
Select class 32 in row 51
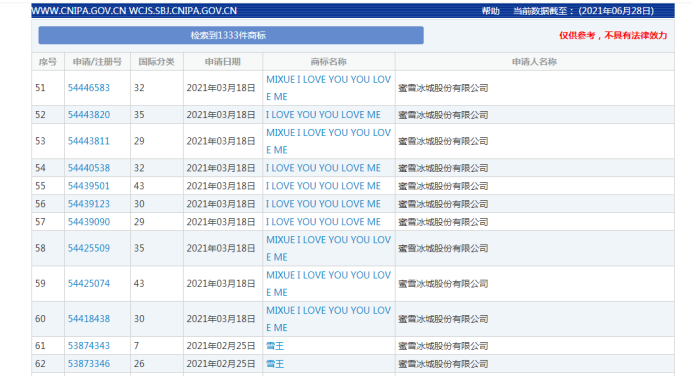click(139, 88)
